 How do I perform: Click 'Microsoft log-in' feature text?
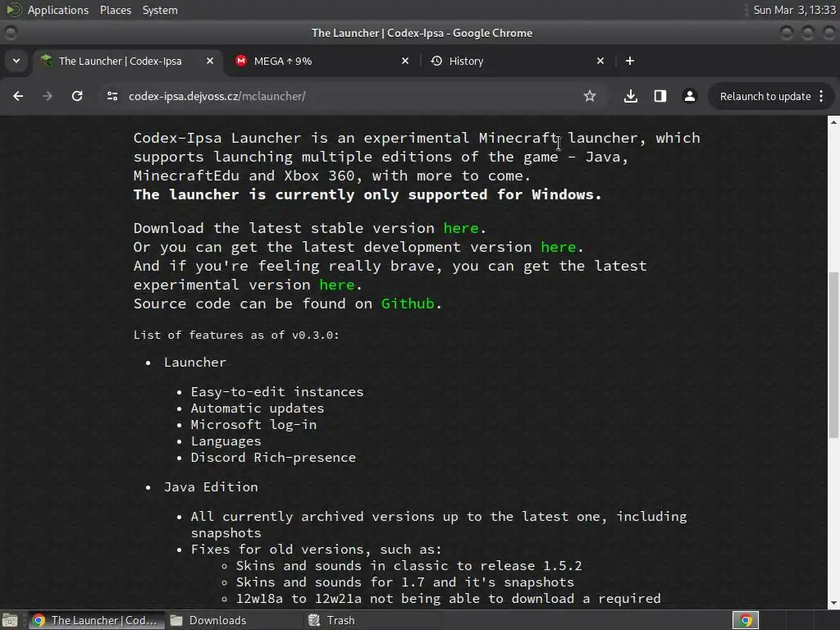click(253, 425)
